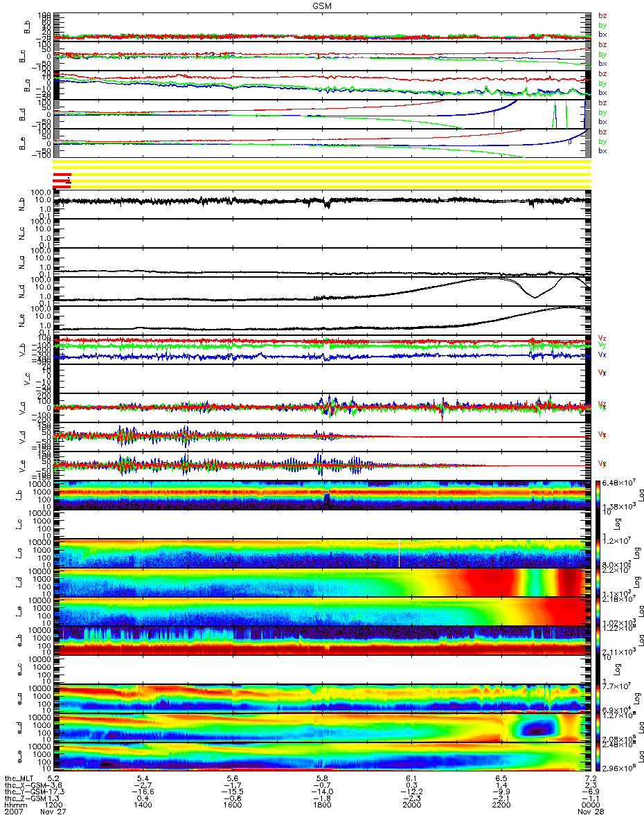
Task: Click the bx legend of the B_e panel
Action: coord(602,150)
